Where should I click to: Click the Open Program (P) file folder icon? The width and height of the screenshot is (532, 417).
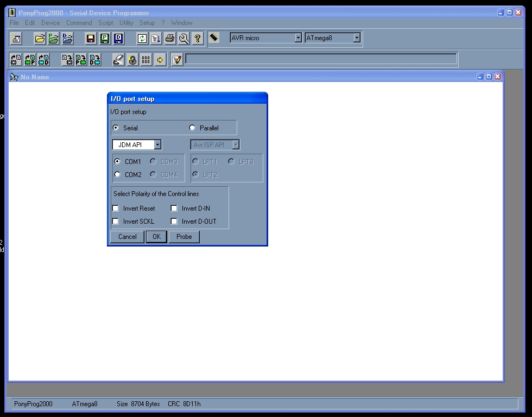click(54, 39)
